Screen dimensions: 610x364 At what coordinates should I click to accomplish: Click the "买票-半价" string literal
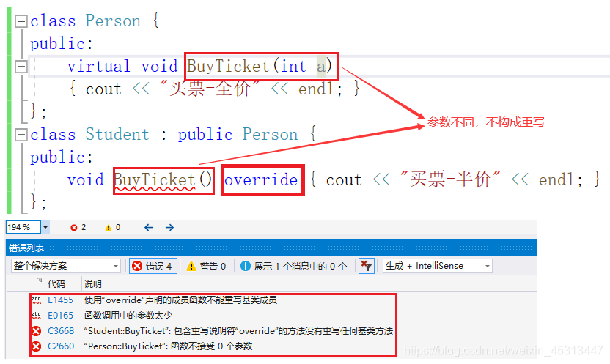450,180
